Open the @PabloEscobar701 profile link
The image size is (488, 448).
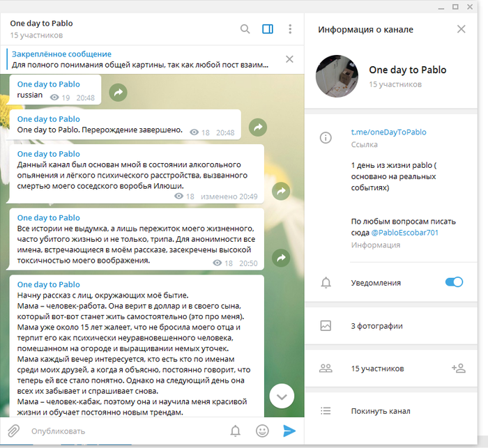pyautogui.click(x=404, y=233)
